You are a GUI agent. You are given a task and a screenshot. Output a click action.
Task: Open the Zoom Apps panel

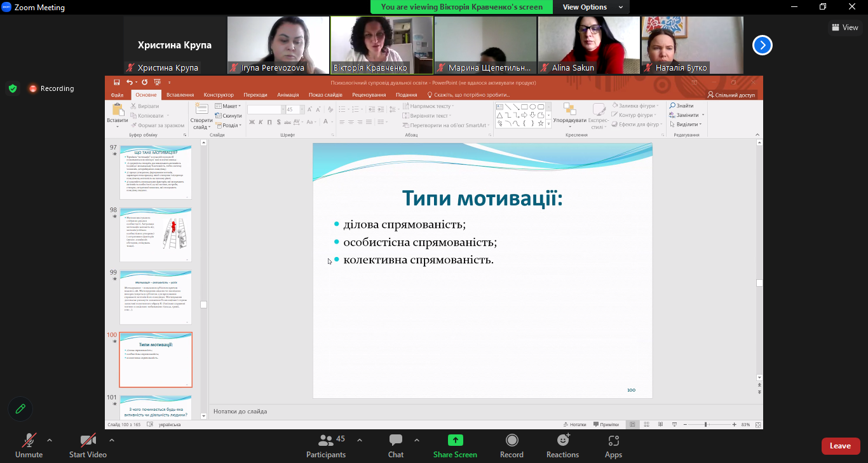coord(613,445)
